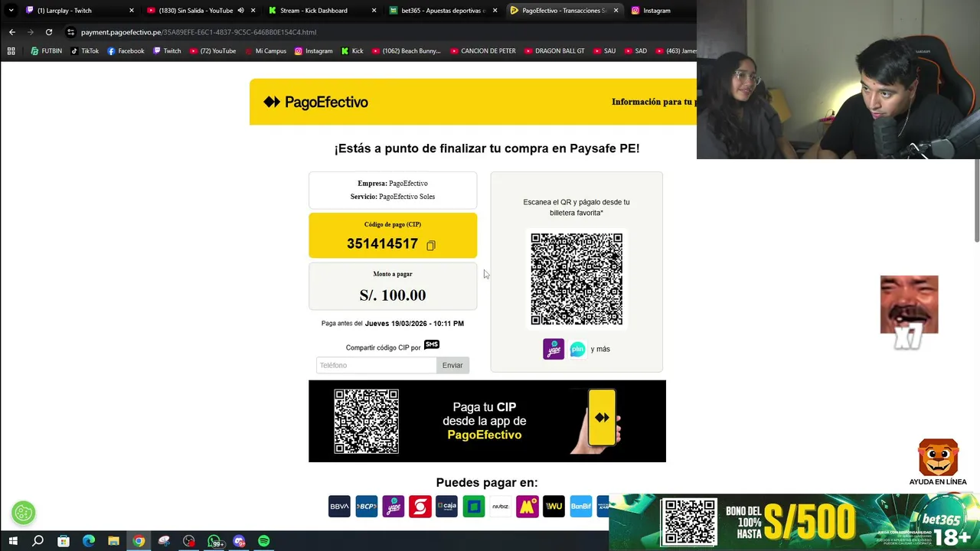Click the PagoEfectivo header logo
The image size is (980, 551).
315,102
